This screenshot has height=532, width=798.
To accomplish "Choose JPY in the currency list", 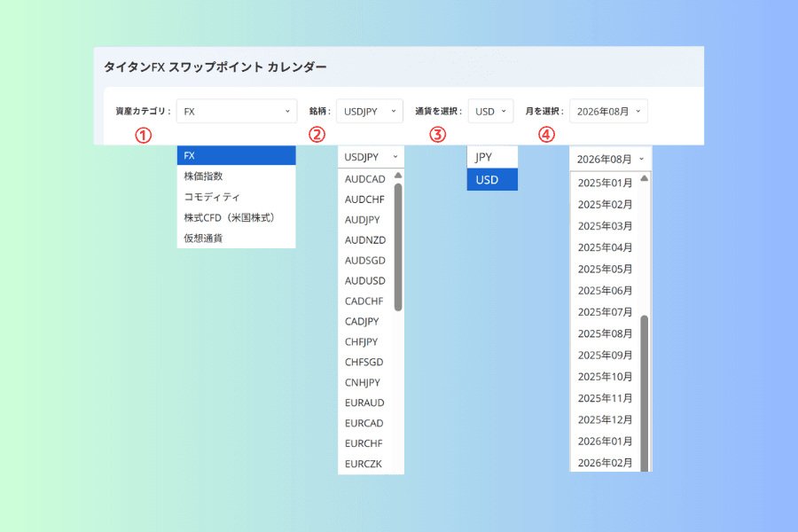I will (x=492, y=157).
